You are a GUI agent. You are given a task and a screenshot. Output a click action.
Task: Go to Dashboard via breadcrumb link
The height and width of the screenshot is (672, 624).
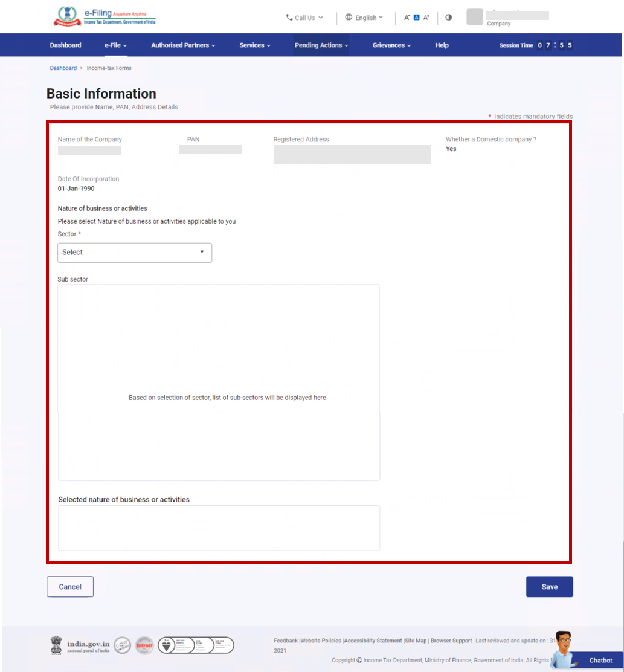[63, 68]
